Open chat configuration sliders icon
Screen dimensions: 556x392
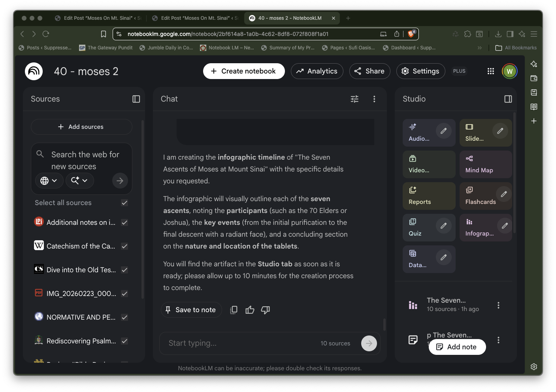[354, 99]
